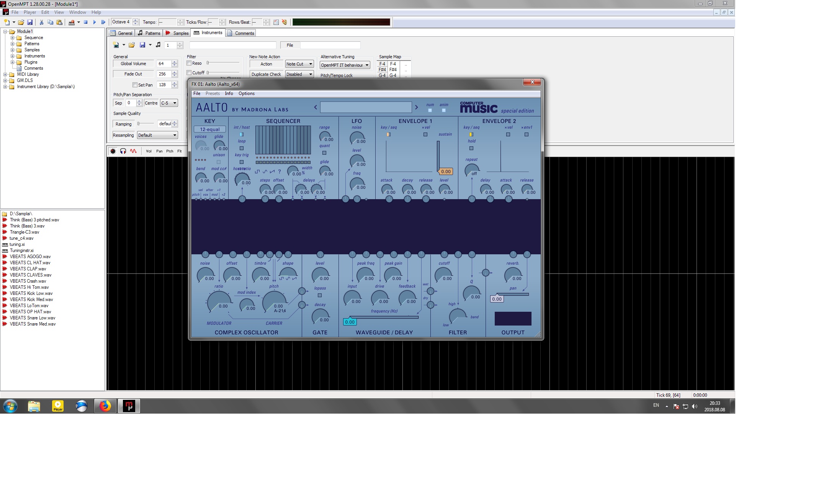Click the Reso filter slider

coord(223,63)
